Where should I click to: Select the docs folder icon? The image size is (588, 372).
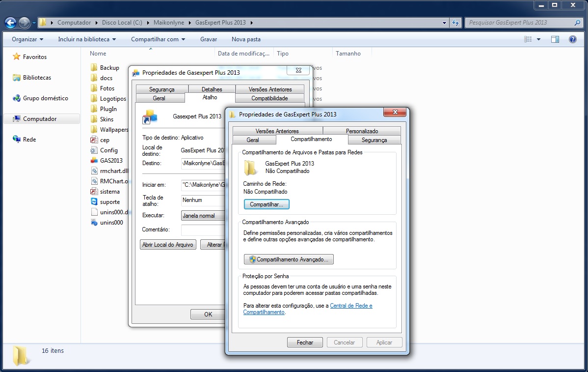(x=94, y=78)
